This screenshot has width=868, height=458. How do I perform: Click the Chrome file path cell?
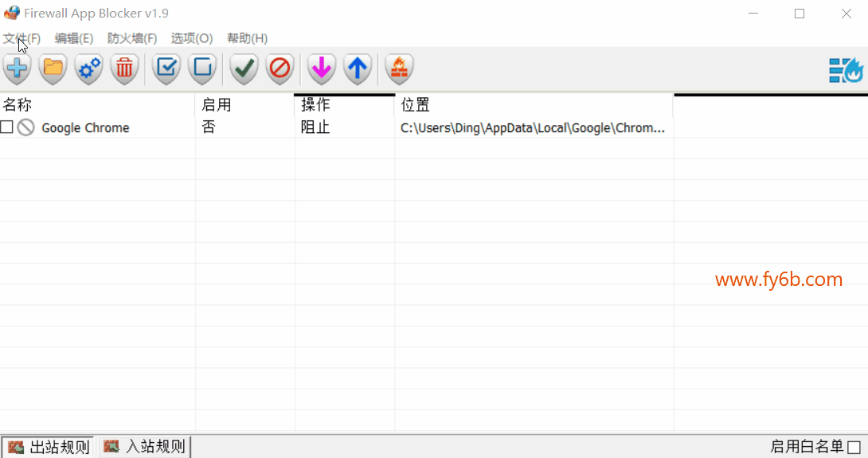[x=533, y=128]
